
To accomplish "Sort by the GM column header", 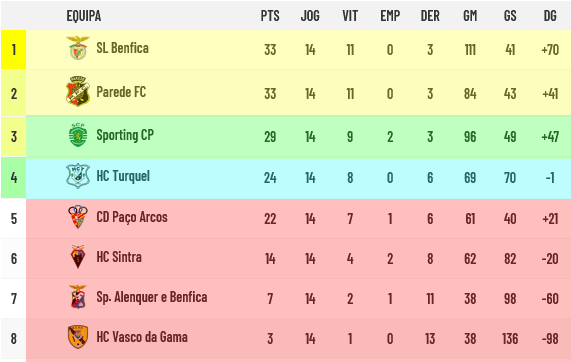I will 470,16.
